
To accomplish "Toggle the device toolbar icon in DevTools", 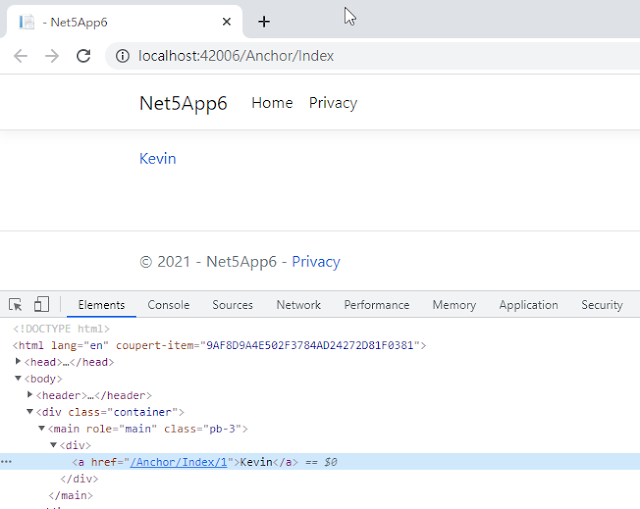I will [x=41, y=305].
